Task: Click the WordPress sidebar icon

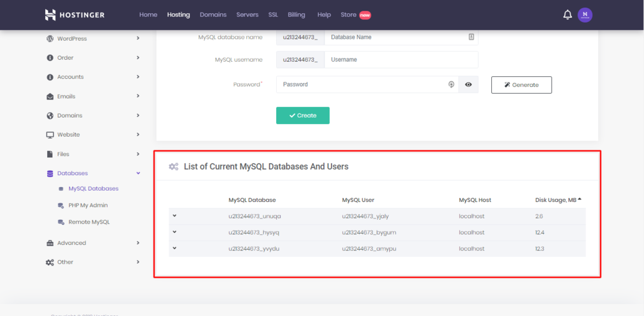Action: (x=50, y=38)
